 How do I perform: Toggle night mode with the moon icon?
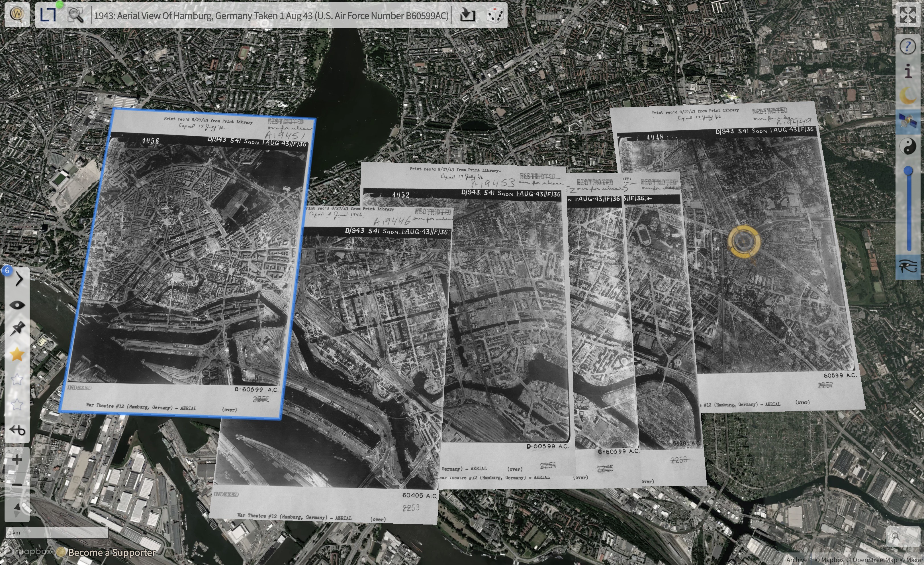coord(908,96)
